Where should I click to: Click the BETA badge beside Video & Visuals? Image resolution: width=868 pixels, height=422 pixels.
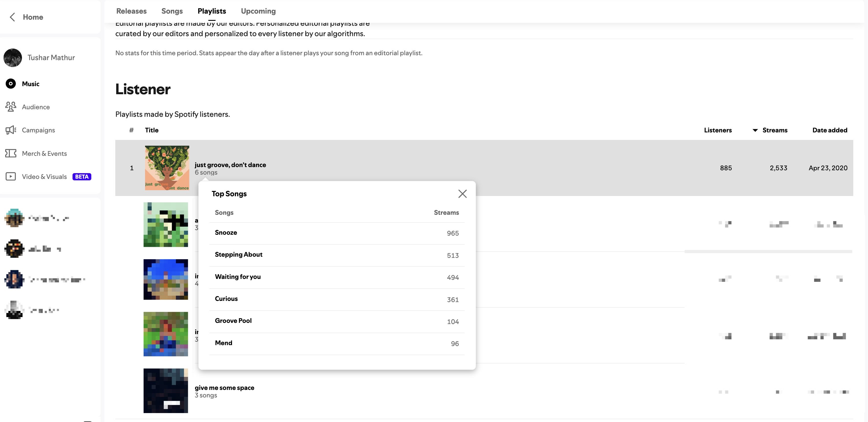(x=82, y=177)
